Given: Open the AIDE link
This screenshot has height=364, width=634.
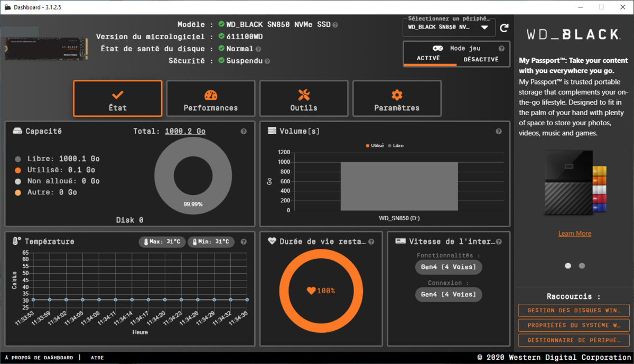Looking at the screenshot, I should tap(97, 358).
